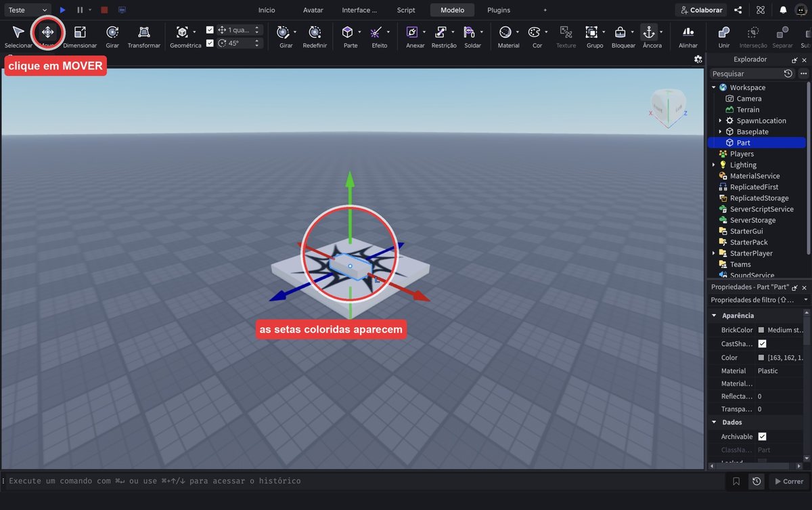Click the pause playtest button
The width and height of the screenshot is (812, 510).
point(81,10)
